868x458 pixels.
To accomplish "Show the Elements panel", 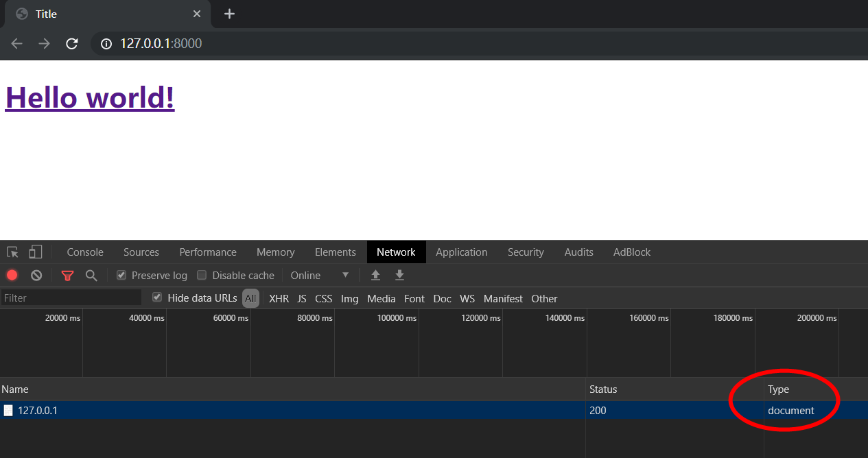I will [x=336, y=252].
